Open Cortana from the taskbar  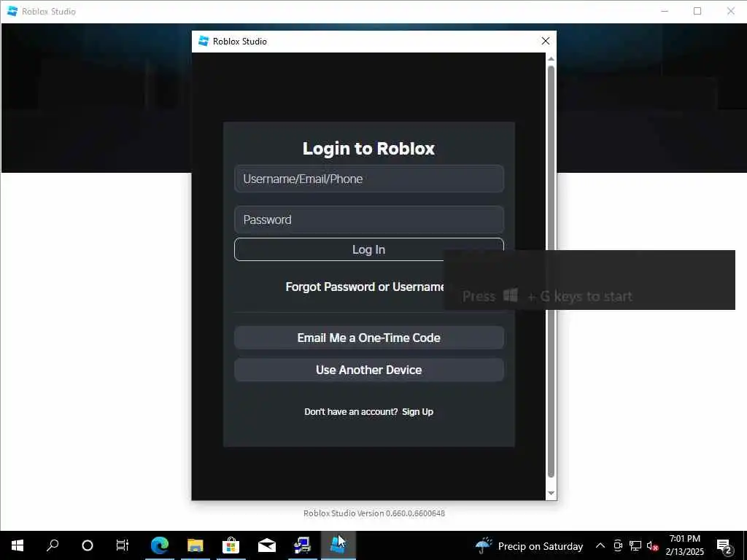pyautogui.click(x=88, y=545)
